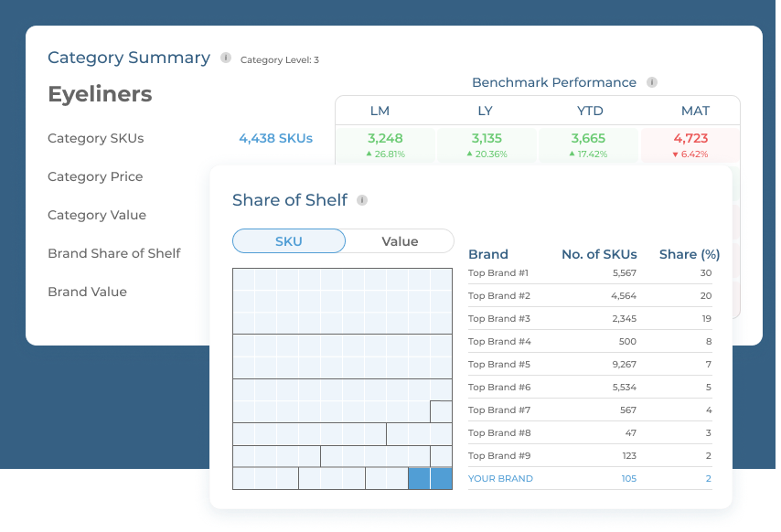
Task: Select the Top Brand #1 row
Action: tap(498, 272)
